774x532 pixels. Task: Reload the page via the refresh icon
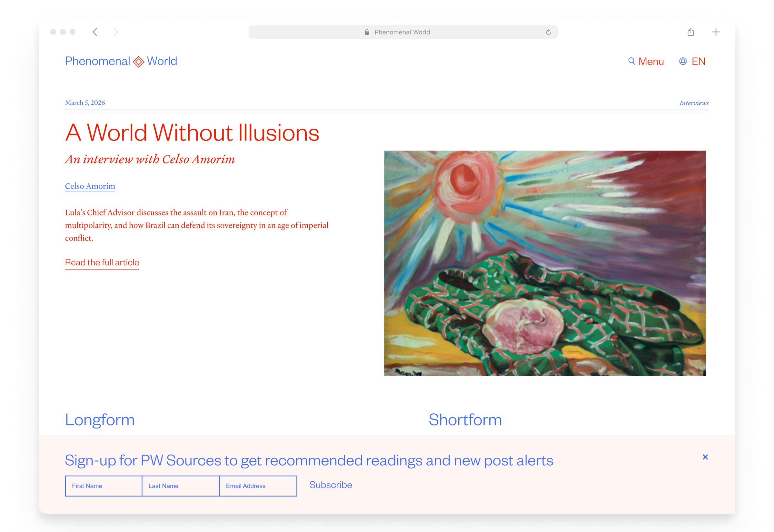[548, 32]
